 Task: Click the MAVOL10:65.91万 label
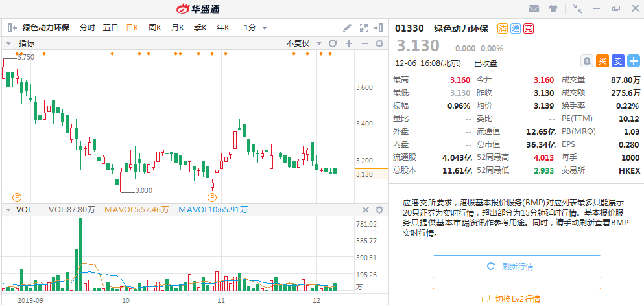click(x=213, y=210)
